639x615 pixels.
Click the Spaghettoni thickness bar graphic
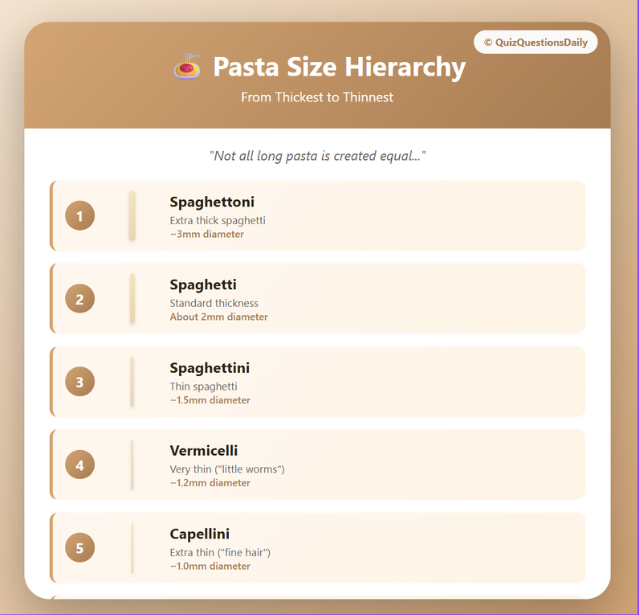click(x=132, y=215)
